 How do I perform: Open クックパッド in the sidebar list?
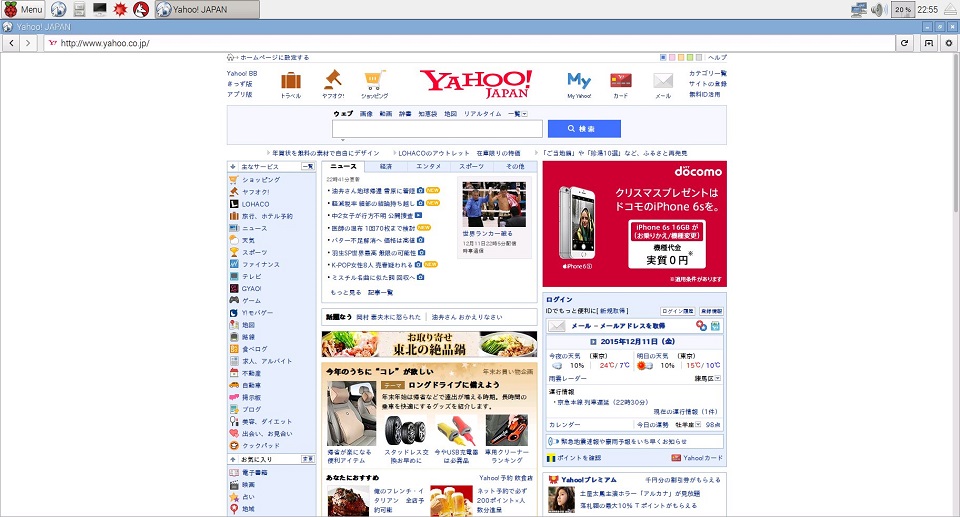pyautogui.click(x=261, y=446)
